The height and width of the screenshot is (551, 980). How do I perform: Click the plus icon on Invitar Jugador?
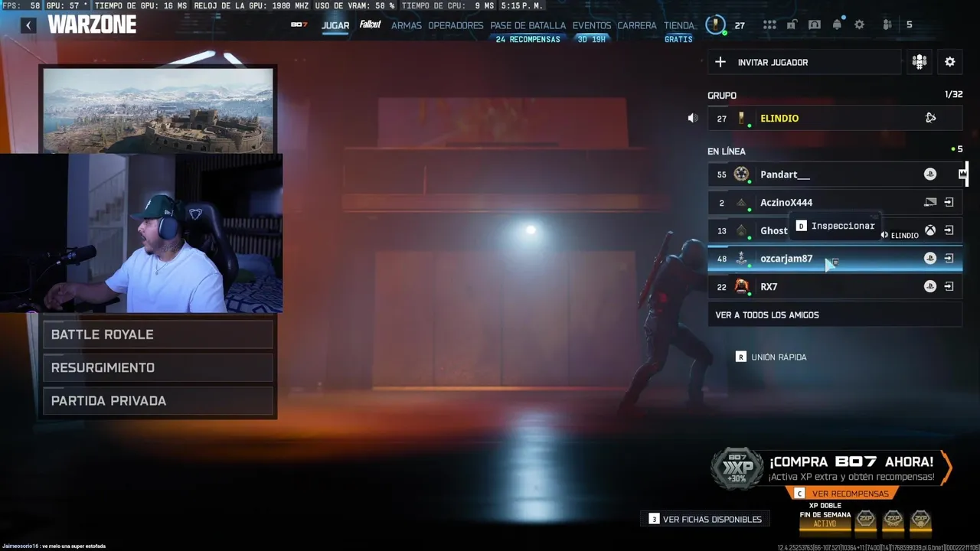tap(720, 62)
